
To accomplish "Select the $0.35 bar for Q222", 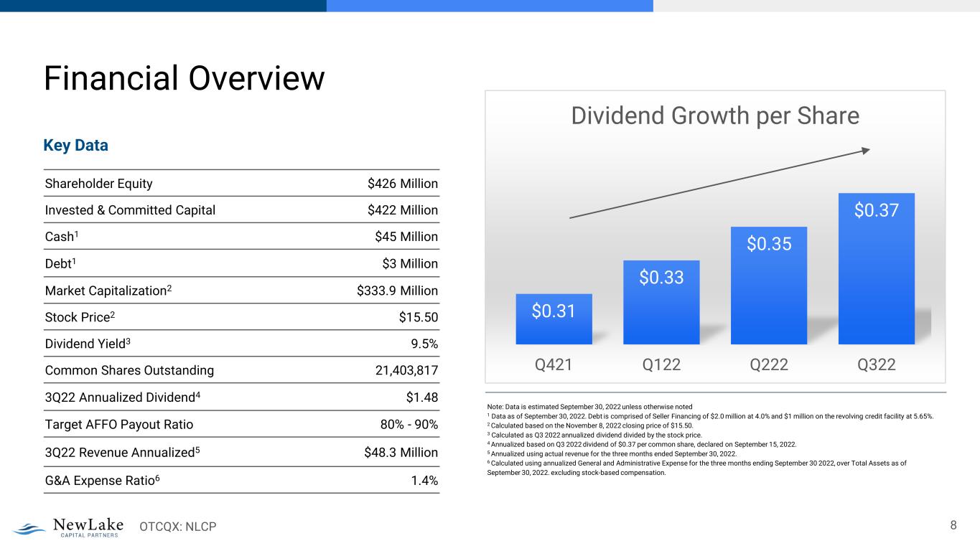I will (768, 286).
